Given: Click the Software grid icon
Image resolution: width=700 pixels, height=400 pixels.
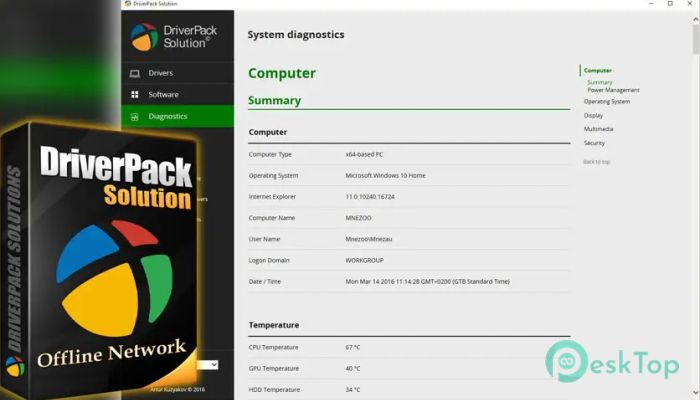Looking at the screenshot, I should click(134, 95).
